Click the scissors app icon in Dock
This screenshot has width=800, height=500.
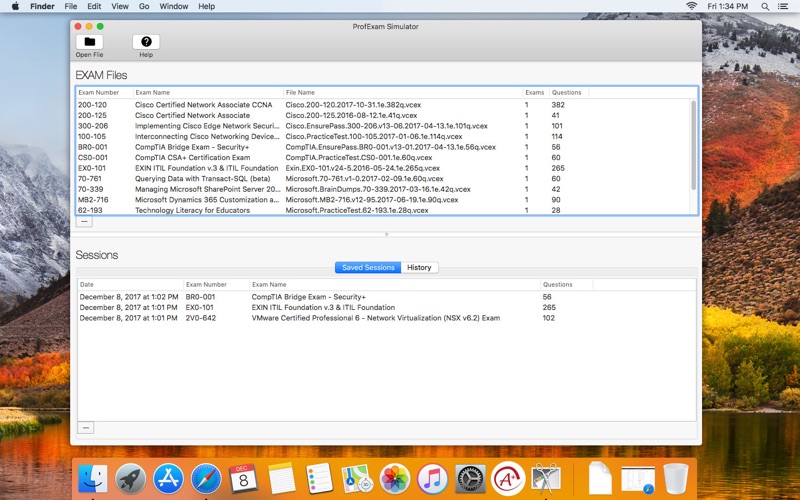pyautogui.click(x=545, y=479)
